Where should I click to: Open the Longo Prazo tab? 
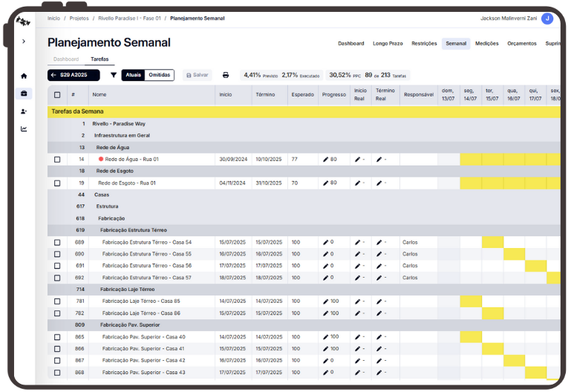pyautogui.click(x=388, y=44)
